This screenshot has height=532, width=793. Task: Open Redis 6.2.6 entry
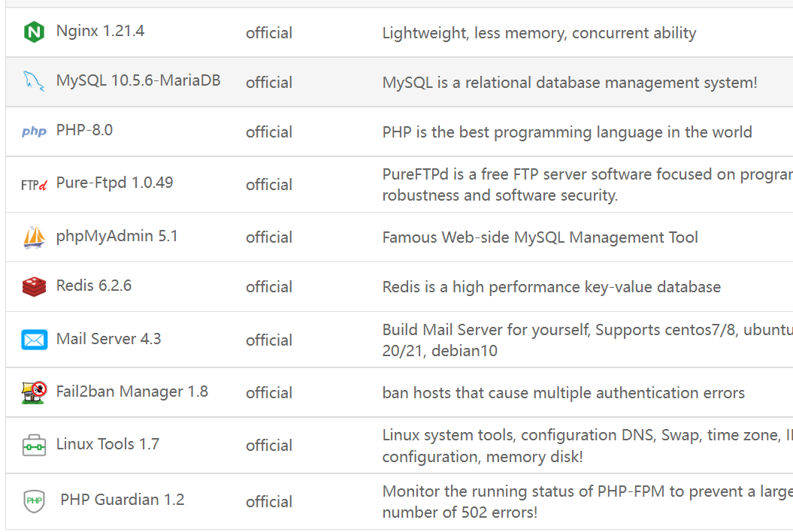pos(94,286)
